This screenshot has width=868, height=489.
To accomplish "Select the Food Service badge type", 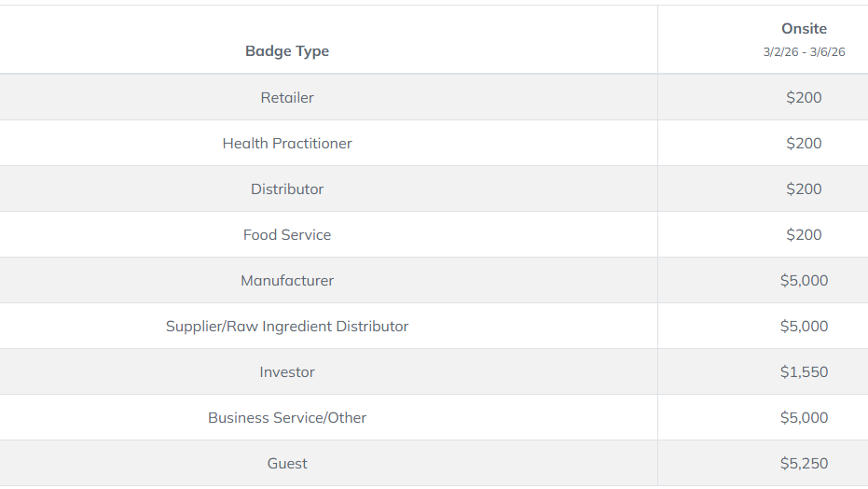I will coord(287,234).
